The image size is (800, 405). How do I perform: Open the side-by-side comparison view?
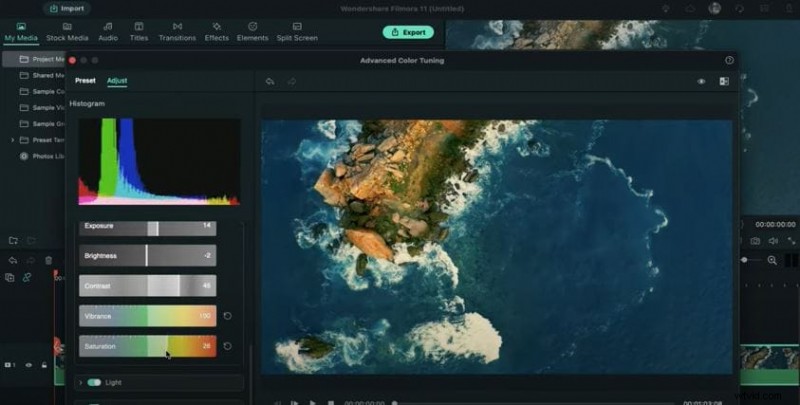[x=723, y=81]
